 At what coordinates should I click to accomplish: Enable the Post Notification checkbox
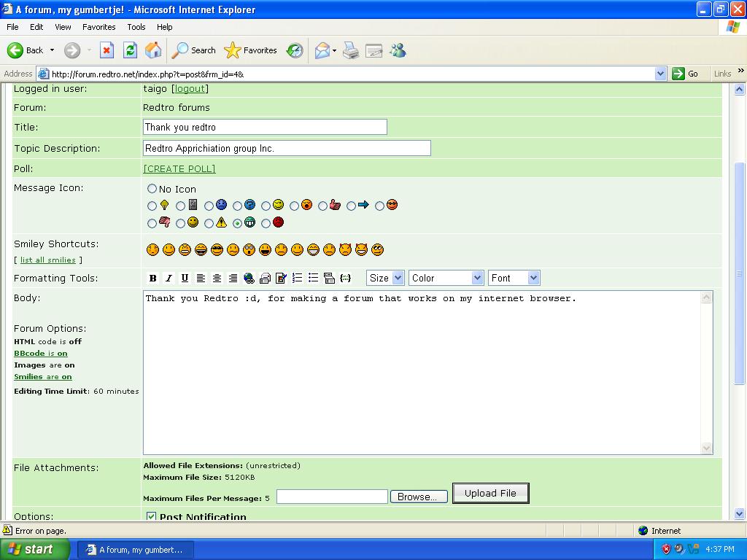click(x=151, y=517)
